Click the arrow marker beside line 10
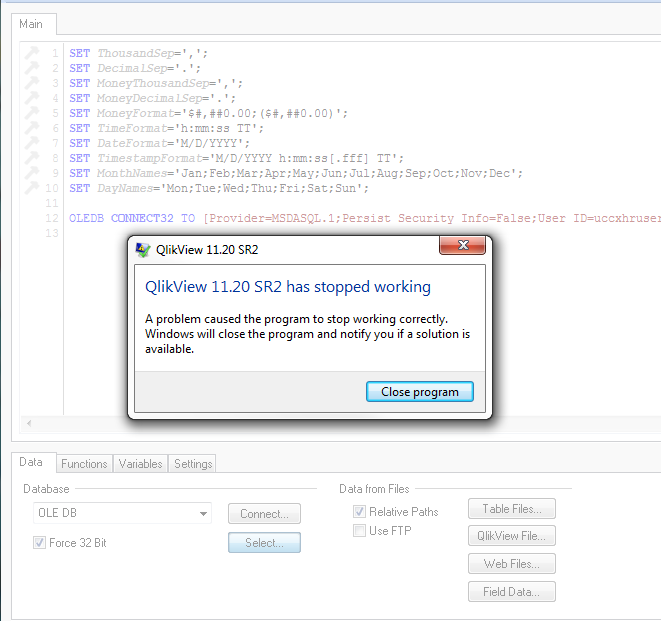 [32, 187]
